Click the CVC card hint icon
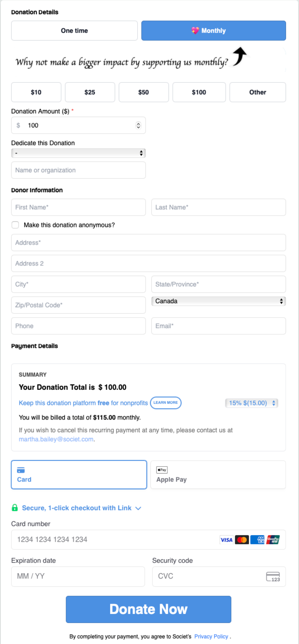 coord(273,577)
